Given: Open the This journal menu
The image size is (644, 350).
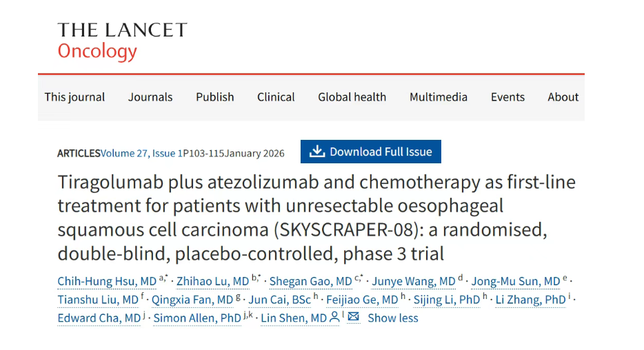Looking at the screenshot, I should click(74, 97).
